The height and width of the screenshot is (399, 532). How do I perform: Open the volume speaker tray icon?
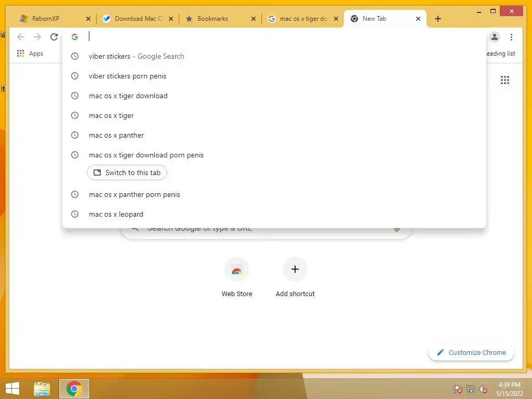(483, 389)
